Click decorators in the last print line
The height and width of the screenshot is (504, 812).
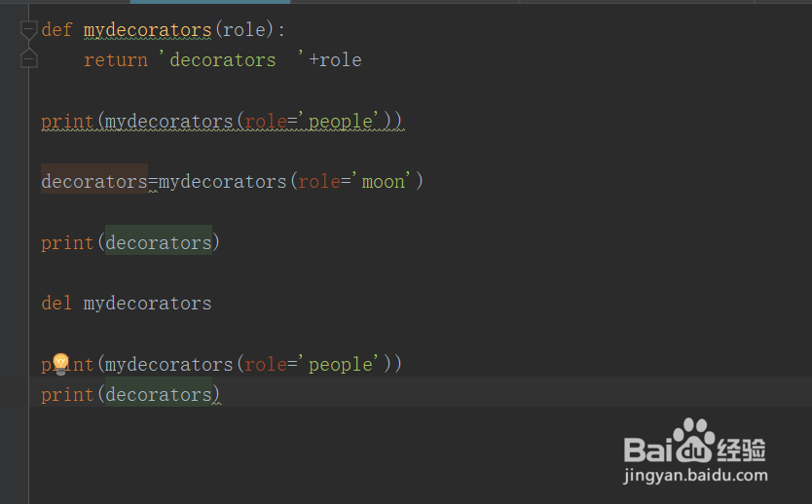[158, 394]
